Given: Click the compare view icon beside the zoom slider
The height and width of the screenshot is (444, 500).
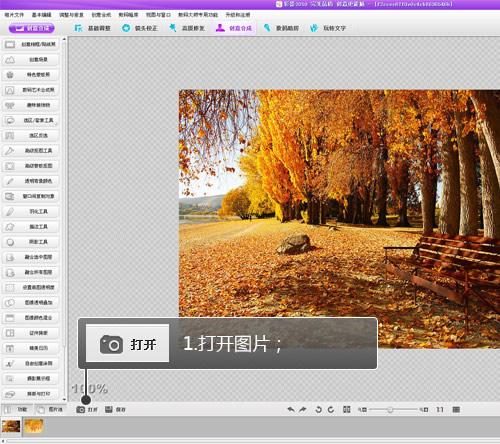Looking at the screenshot, I should [347, 409].
